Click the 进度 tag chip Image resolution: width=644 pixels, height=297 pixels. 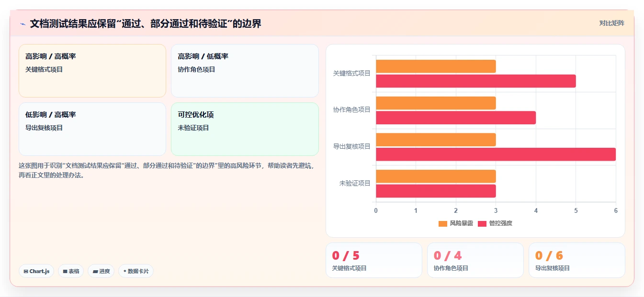(x=101, y=271)
